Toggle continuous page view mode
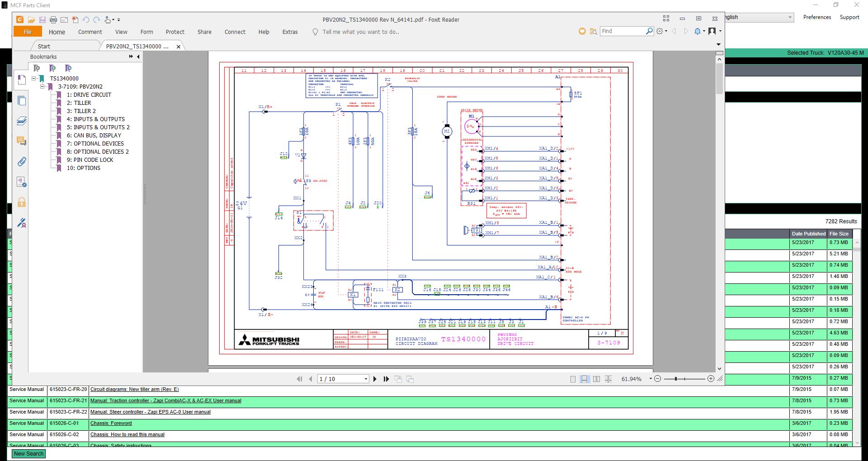 tap(585, 379)
